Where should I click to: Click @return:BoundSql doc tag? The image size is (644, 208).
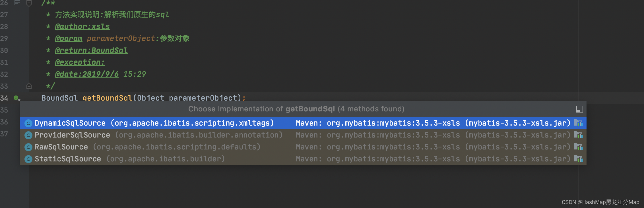coord(91,50)
